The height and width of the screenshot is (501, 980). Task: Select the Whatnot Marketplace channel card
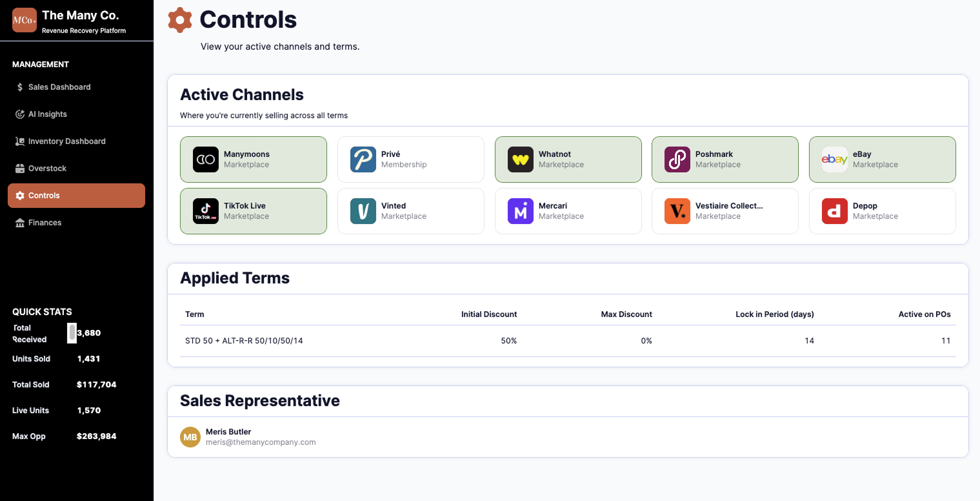tap(568, 159)
